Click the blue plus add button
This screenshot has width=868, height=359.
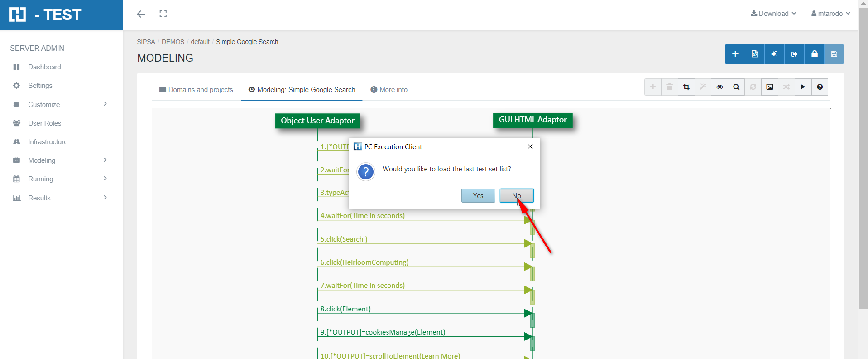click(x=735, y=54)
